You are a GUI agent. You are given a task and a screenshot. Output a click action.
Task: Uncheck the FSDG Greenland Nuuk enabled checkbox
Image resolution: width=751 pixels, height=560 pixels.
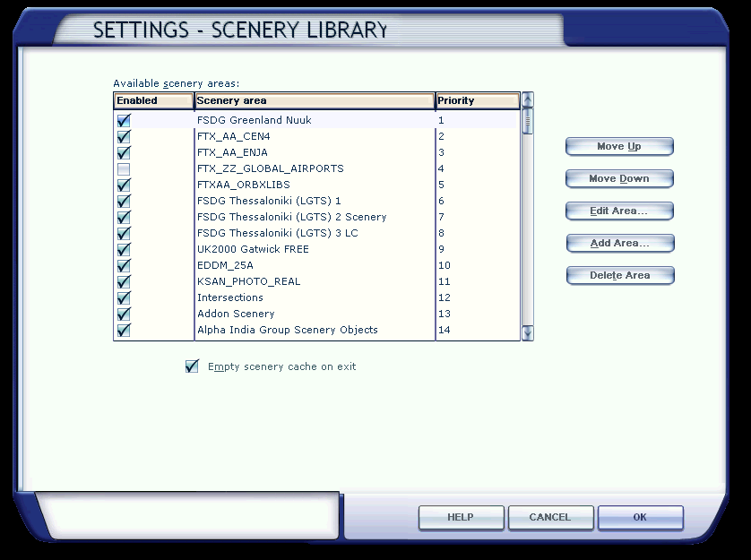coord(124,120)
